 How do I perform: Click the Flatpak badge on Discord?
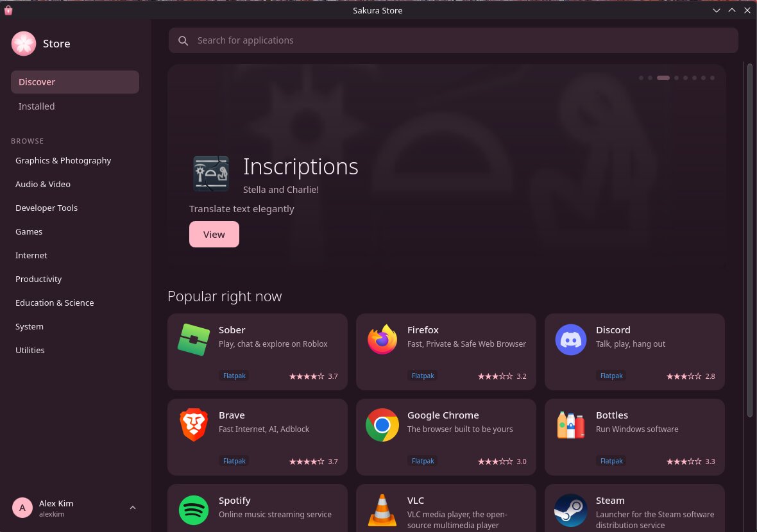click(611, 376)
